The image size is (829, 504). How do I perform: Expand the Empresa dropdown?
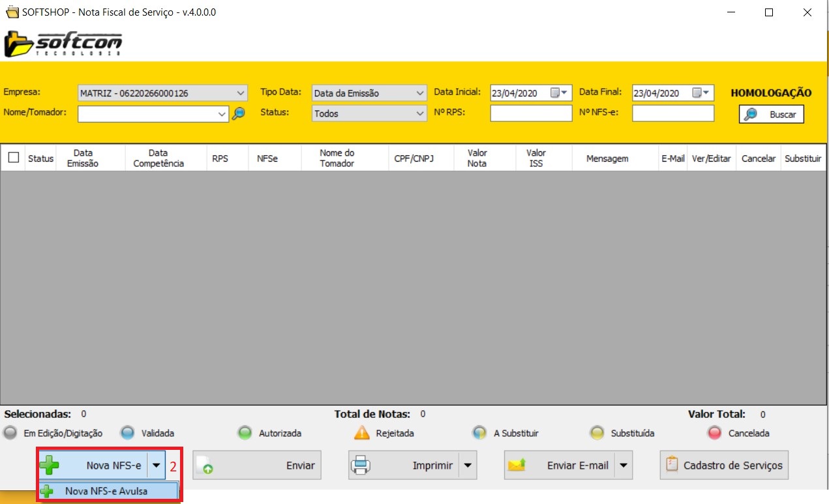(x=240, y=93)
